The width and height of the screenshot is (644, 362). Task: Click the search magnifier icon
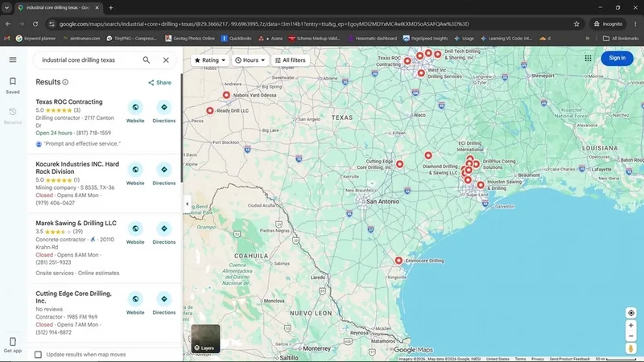(147, 60)
